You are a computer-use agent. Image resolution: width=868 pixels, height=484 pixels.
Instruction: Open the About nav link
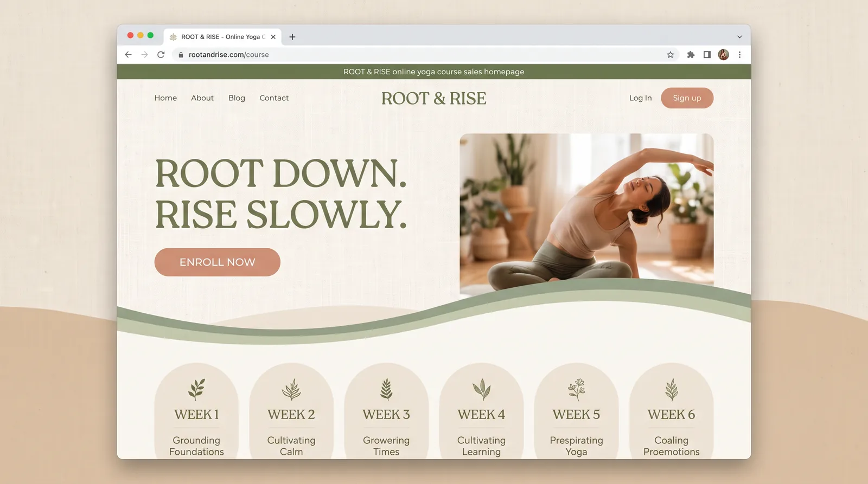202,98
